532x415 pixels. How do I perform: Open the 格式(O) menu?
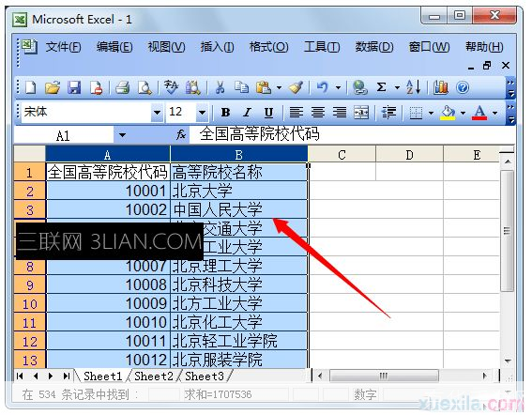(268, 47)
